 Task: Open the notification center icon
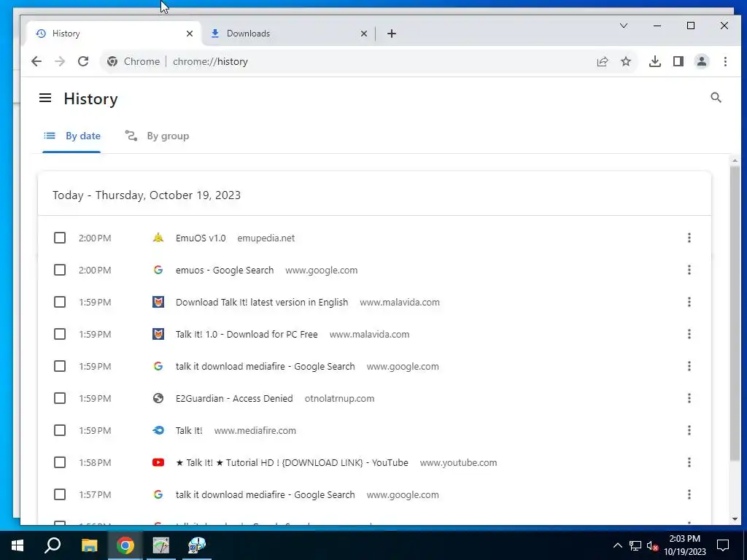click(723, 545)
